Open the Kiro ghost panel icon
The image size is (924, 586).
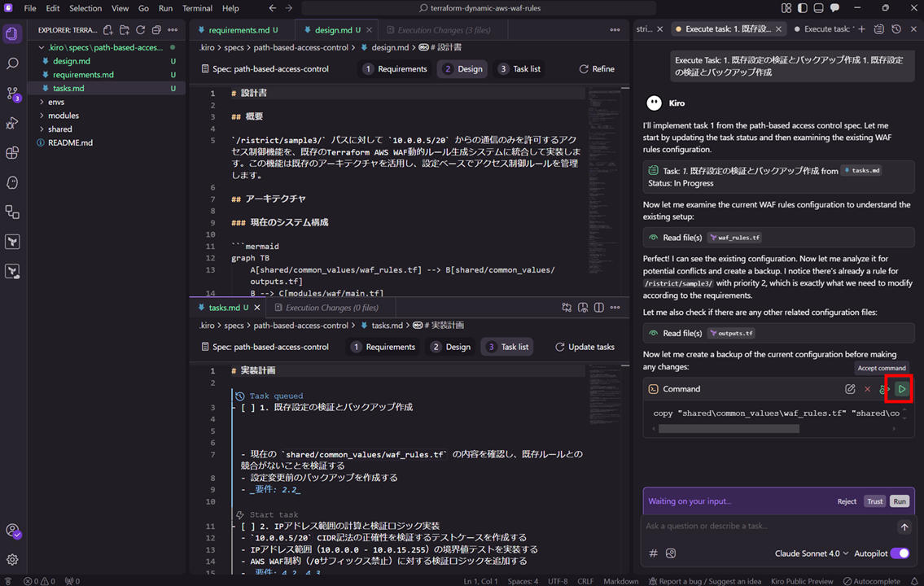11,182
